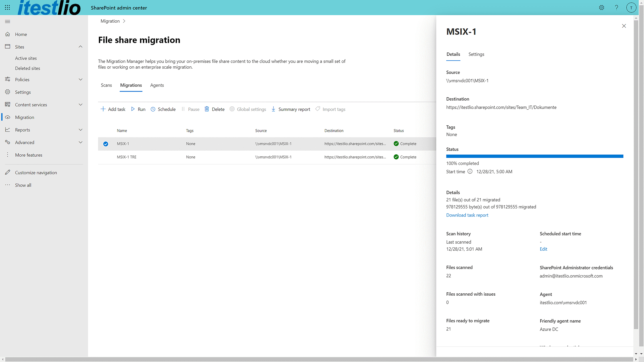Click the Start time info indicator
The image size is (644, 362).
coord(470,171)
